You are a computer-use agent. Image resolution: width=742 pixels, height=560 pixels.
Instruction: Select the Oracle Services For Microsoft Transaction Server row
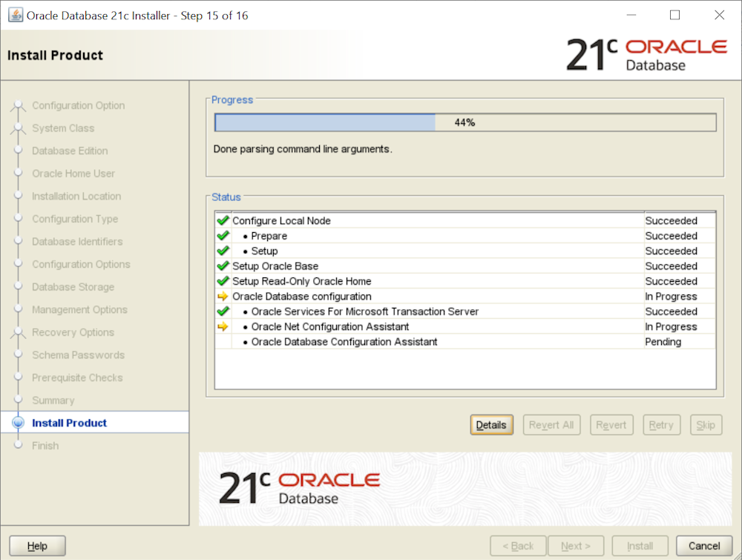coord(364,312)
